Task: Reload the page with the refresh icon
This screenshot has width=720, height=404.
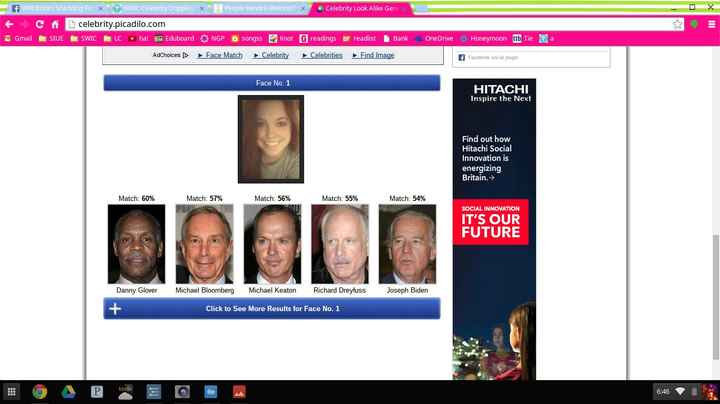Action: 39,24
